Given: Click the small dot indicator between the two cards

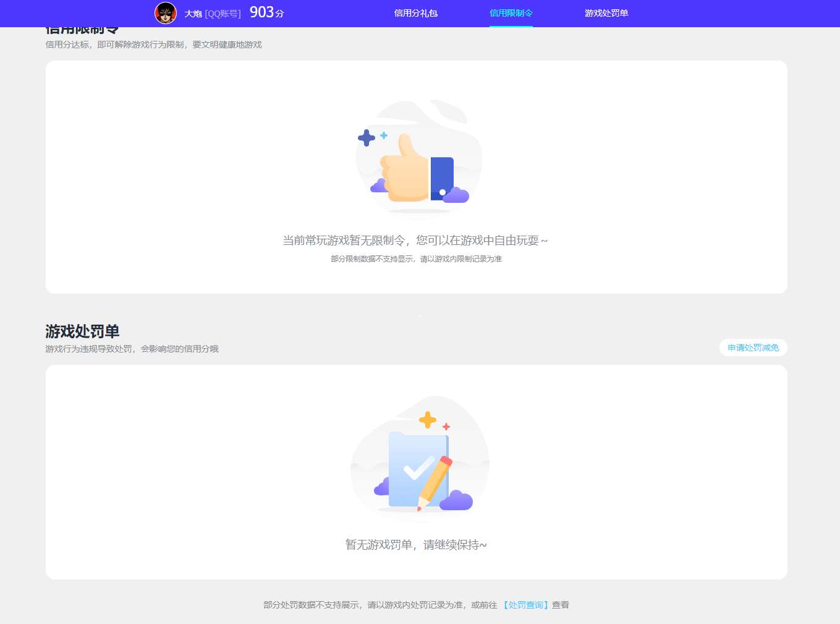Looking at the screenshot, I should click(x=420, y=315).
